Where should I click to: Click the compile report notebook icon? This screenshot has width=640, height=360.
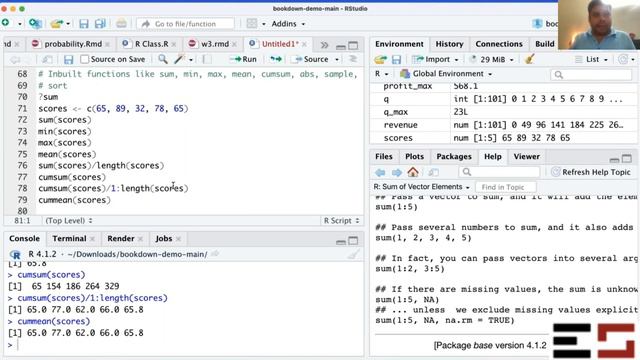click(x=207, y=59)
